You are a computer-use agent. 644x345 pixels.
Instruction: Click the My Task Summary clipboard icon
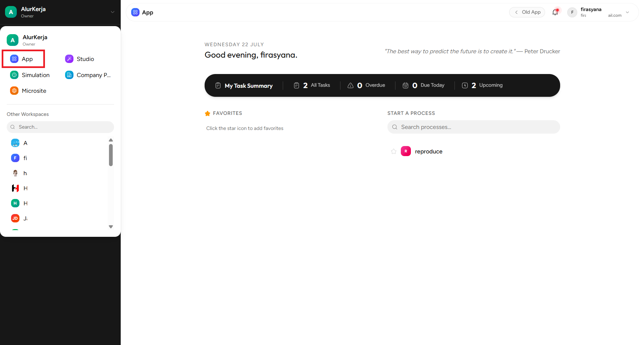[x=218, y=85]
